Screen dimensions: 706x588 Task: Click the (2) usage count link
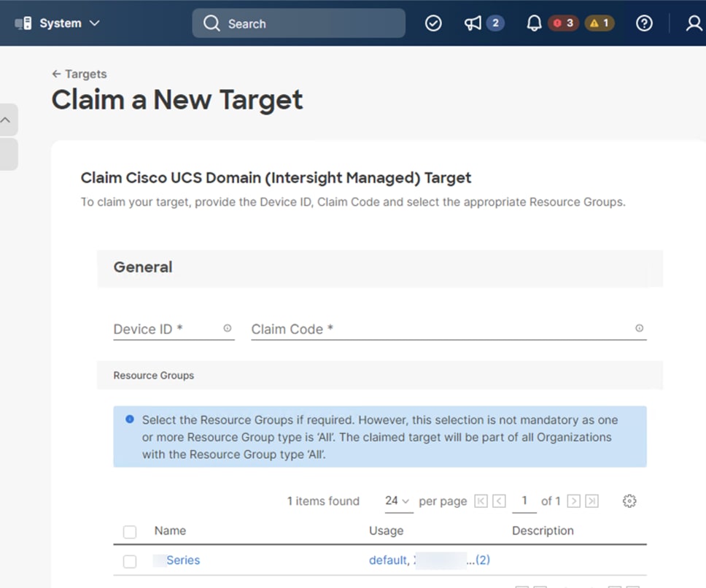483,560
